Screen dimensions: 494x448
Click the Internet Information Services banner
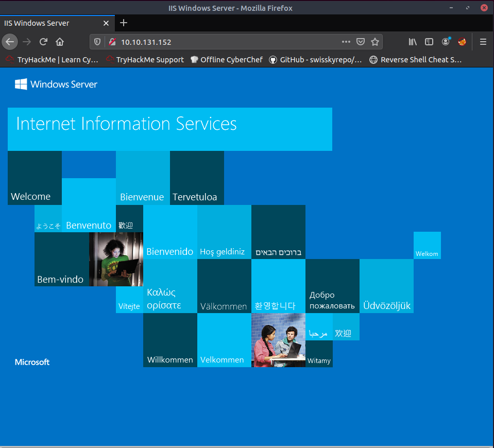pyautogui.click(x=170, y=129)
